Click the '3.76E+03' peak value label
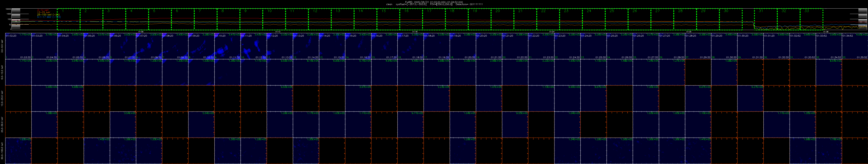Viewport: 868px width, 164px height. 51,34
